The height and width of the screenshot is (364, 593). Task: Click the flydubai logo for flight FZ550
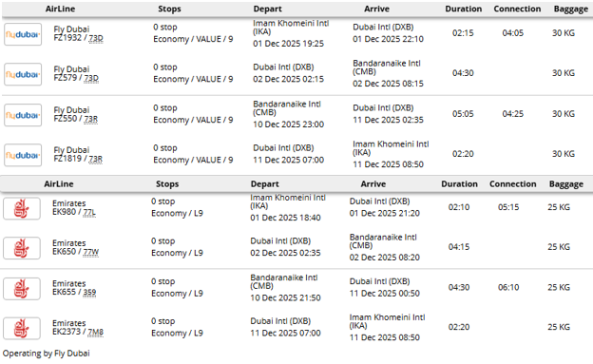pos(23,115)
